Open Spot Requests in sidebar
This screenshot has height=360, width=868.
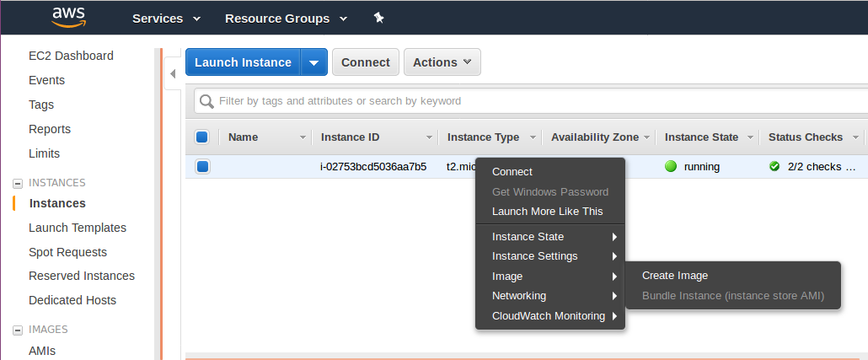67,252
